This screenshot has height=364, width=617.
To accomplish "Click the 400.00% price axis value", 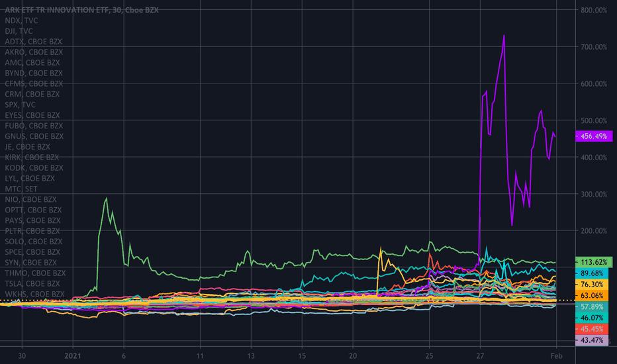I will coord(594,158).
